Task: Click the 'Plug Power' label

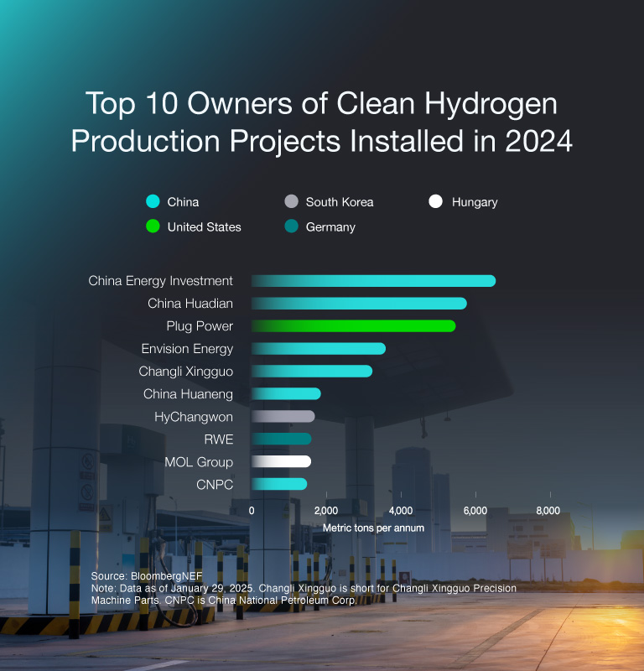Action: [x=200, y=326]
